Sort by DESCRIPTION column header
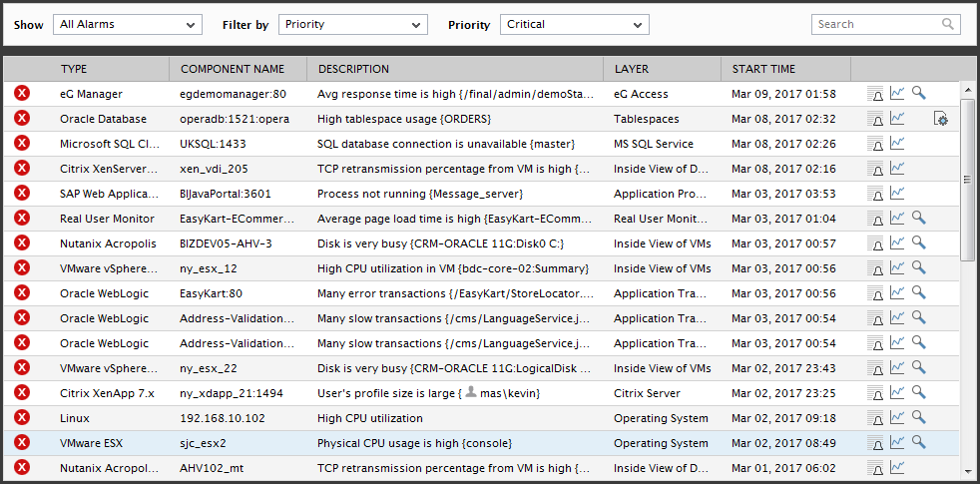Image resolution: width=980 pixels, height=484 pixels. coord(353,70)
